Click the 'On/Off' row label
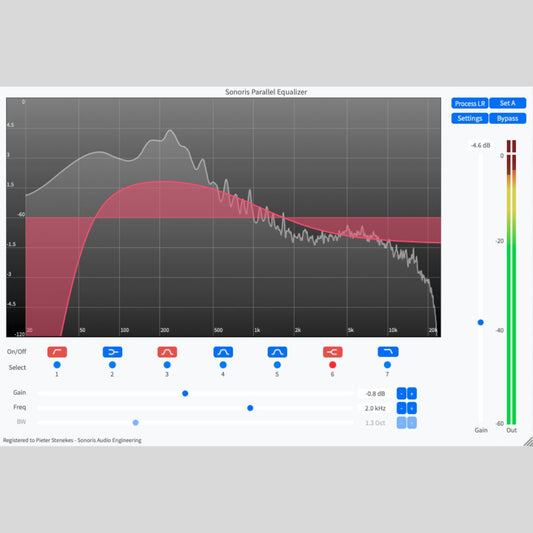 (x=16, y=351)
